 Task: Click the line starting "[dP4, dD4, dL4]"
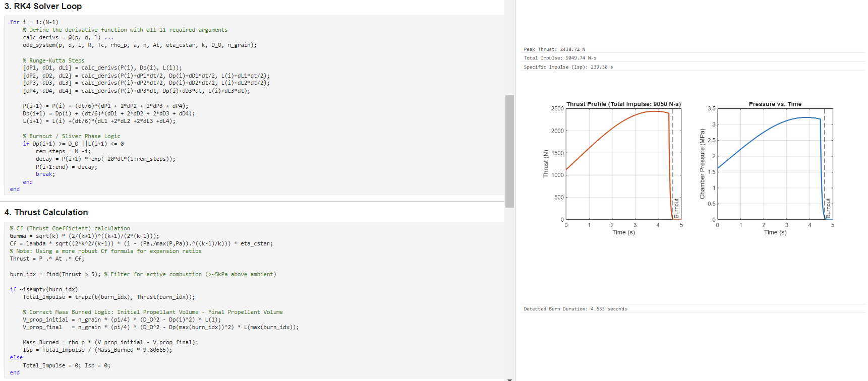[x=136, y=91]
